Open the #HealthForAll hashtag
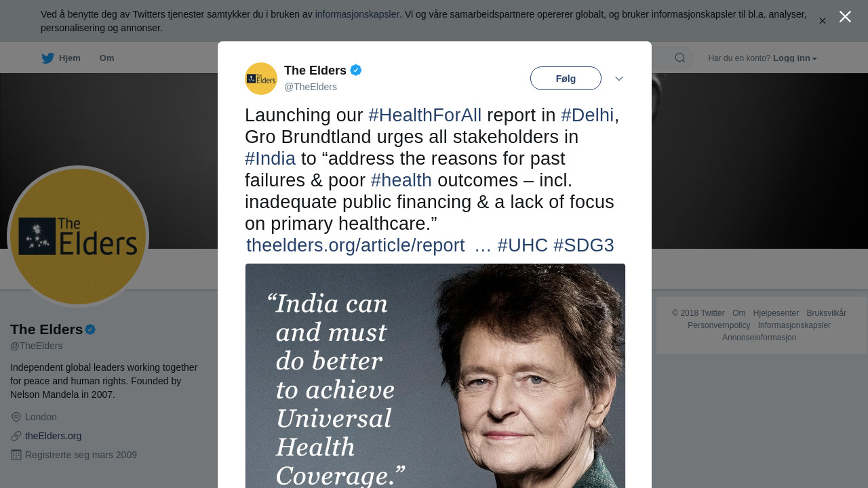This screenshot has width=868, height=488. click(425, 116)
